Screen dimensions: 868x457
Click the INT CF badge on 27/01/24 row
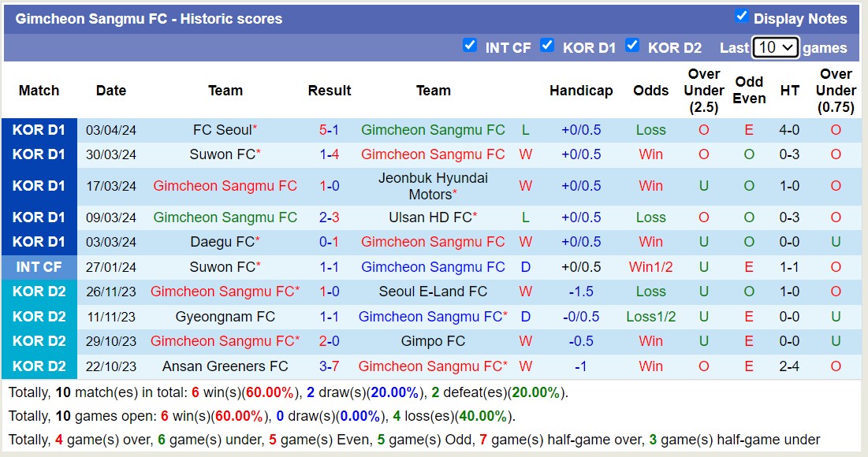(x=39, y=267)
